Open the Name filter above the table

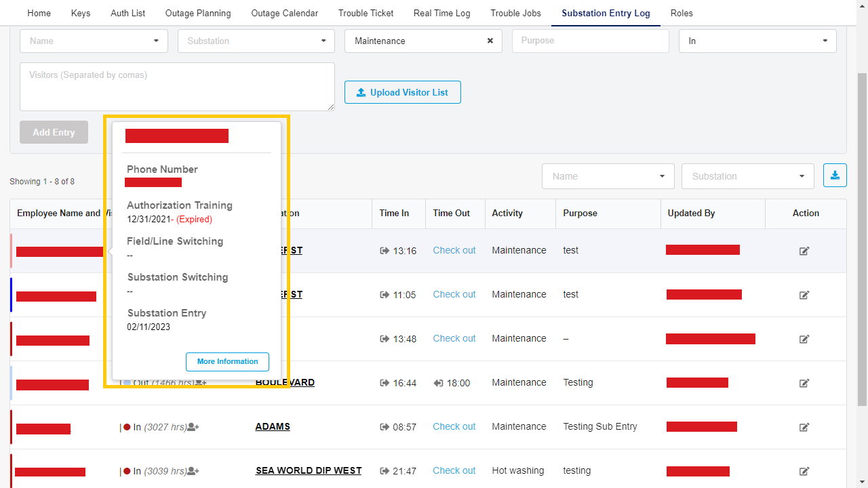608,176
